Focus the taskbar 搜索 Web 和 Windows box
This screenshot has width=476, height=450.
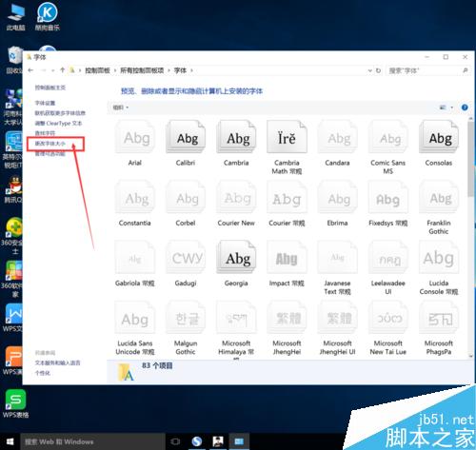point(93,441)
